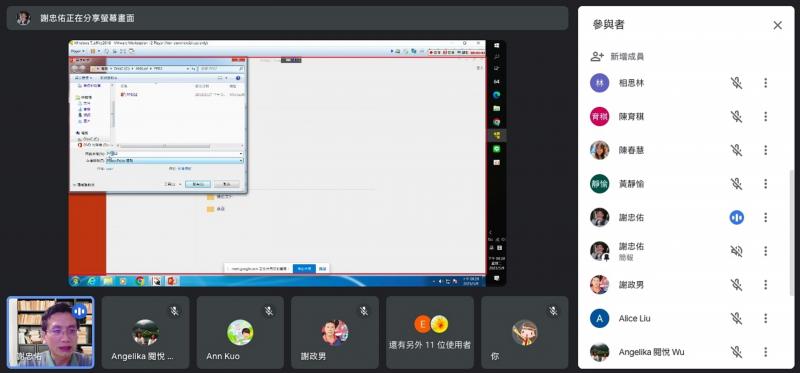This screenshot has height=373, width=800.
Task: Toggle 陳育祺's microphone mute icon
Action: point(736,116)
